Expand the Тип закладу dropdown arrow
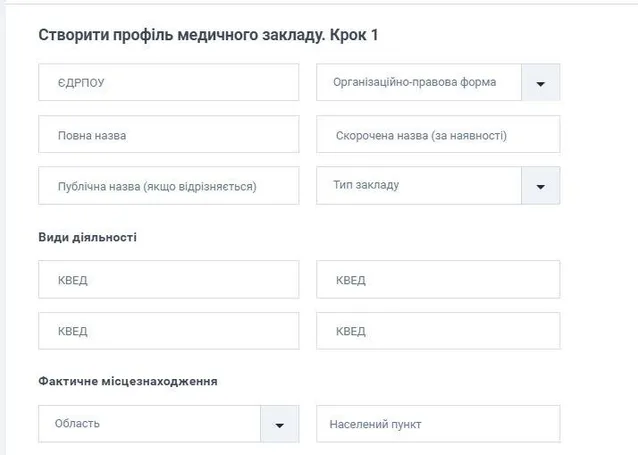The height and width of the screenshot is (455, 638). coord(540,186)
